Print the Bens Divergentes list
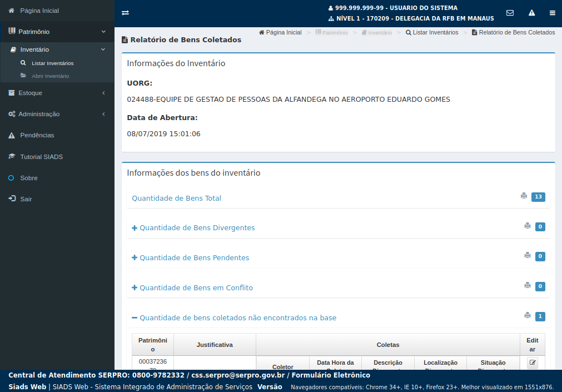 click(x=527, y=226)
